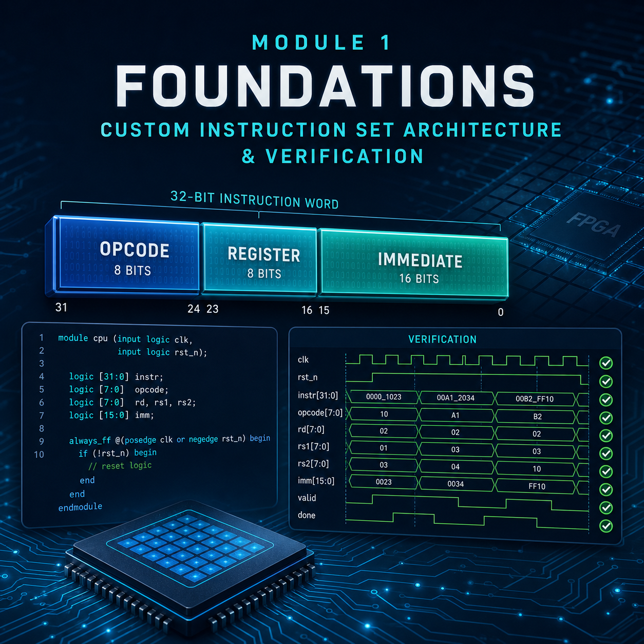Click the checkmark beside the valid signal
The height and width of the screenshot is (644, 644).
(x=606, y=507)
